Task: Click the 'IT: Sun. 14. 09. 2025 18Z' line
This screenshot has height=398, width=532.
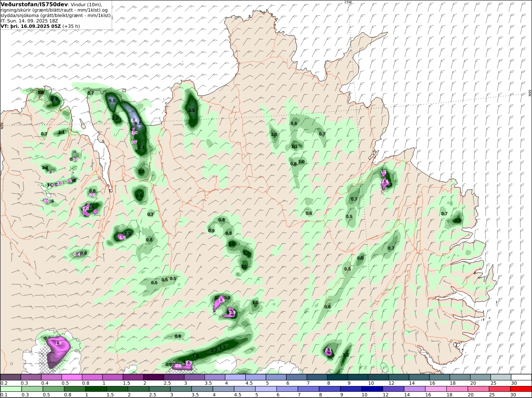Action: [29, 20]
